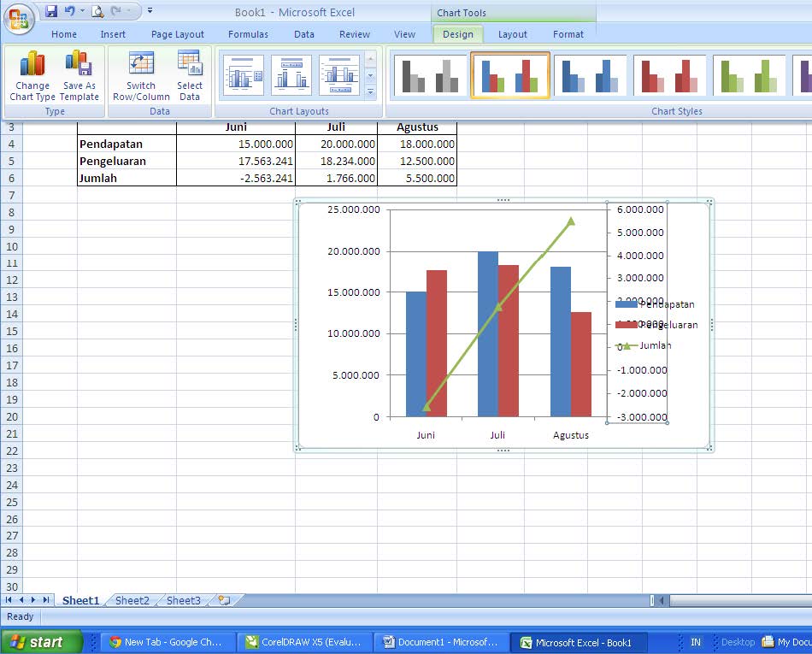Select the Jumlah row label cell
This screenshot has height=654, width=812.
click(x=127, y=178)
